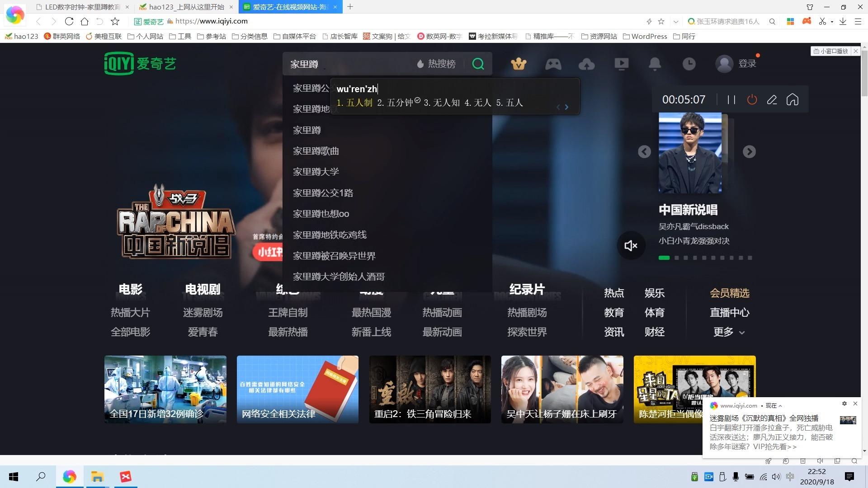Screen dimensions: 868x488
Task: Click the iQIYI logo
Action: click(140, 64)
